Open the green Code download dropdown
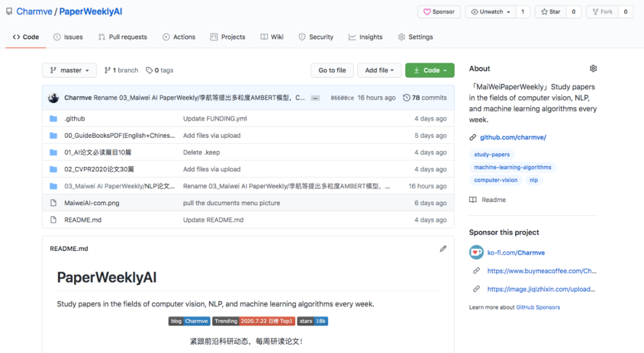 coord(429,70)
